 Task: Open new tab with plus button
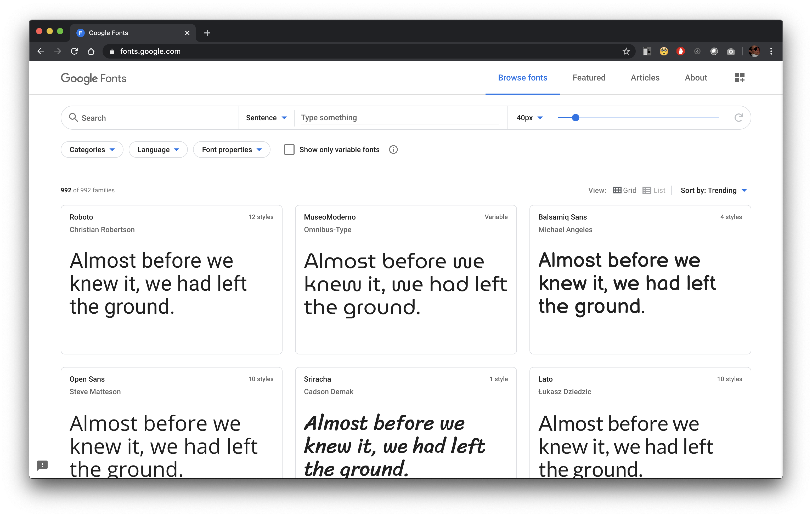pyautogui.click(x=207, y=33)
